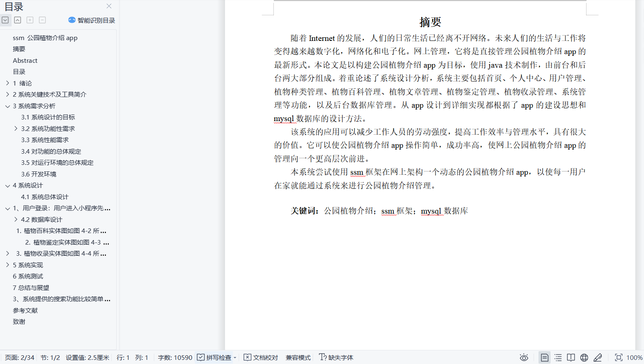
Task: Open the 智能识别目录 smart outline button
Action: tap(92, 20)
